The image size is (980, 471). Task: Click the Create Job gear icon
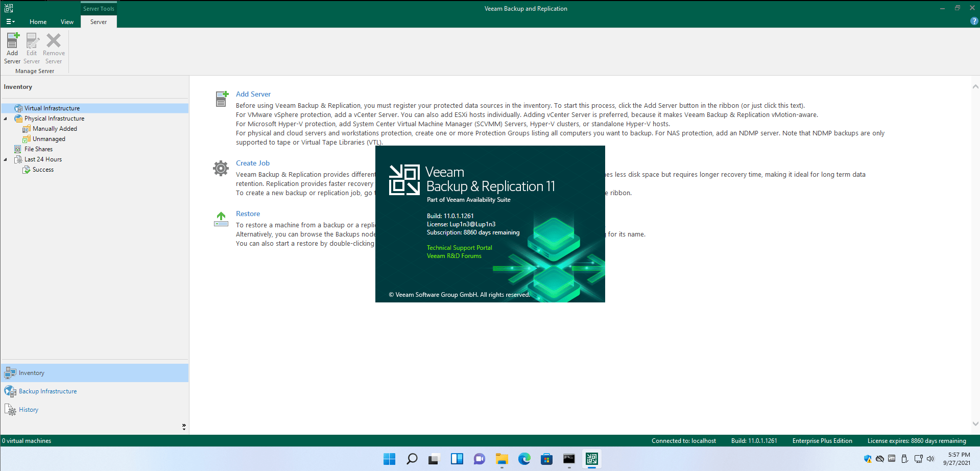[221, 168]
